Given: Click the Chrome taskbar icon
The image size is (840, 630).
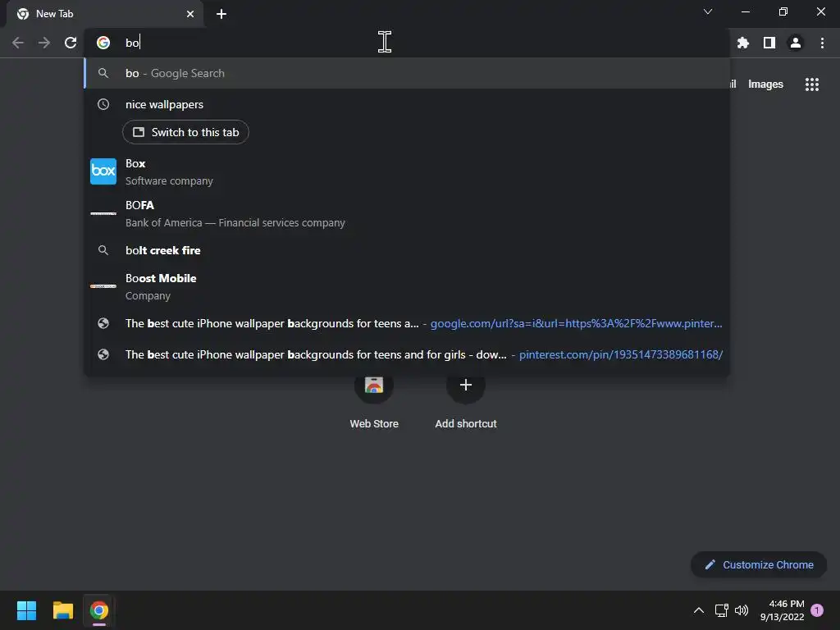Looking at the screenshot, I should 98,610.
